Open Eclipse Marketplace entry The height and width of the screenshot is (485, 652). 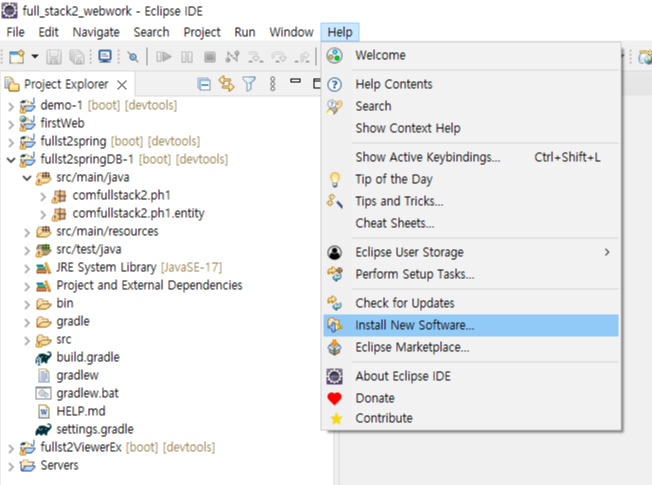[471, 347]
